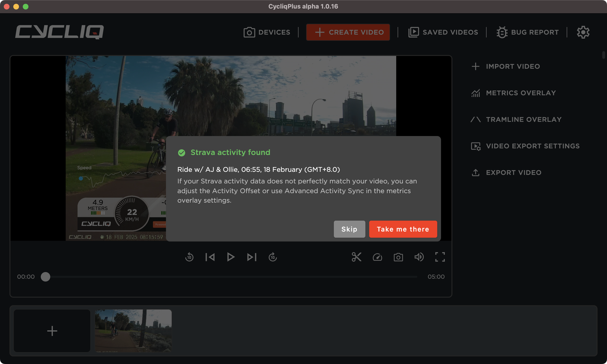607x364 pixels.
Task: Skip to previous clip
Action: [x=210, y=257]
